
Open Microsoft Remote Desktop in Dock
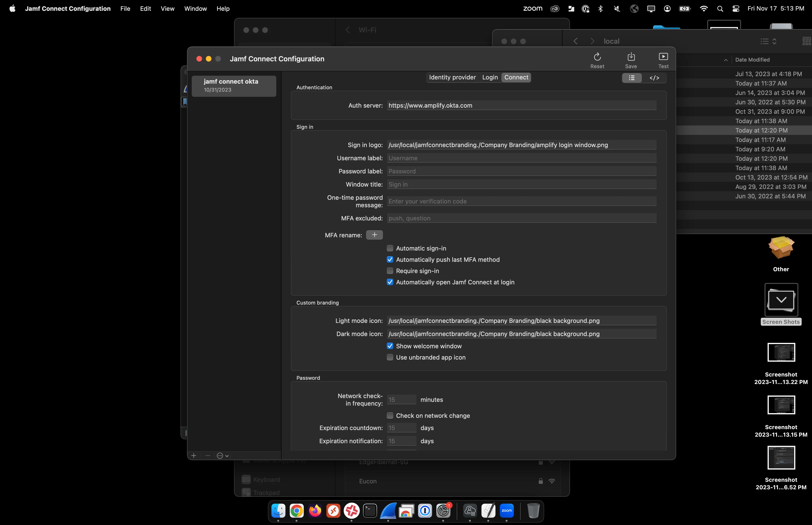333,511
